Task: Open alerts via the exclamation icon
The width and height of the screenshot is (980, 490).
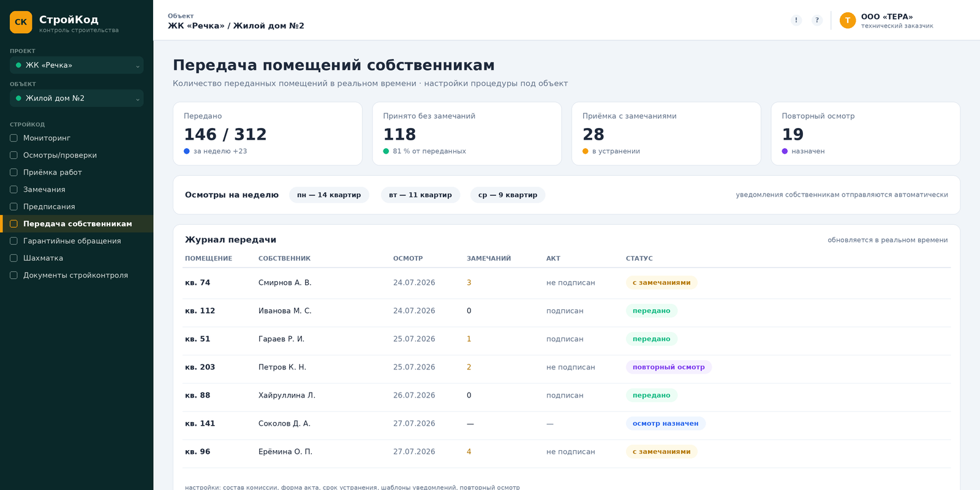Action: 796,20
